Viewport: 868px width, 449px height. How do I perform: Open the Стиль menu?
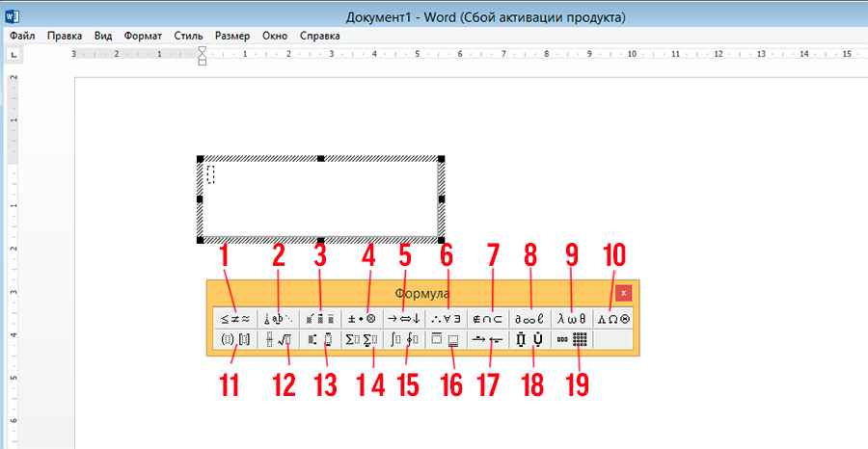coord(188,36)
